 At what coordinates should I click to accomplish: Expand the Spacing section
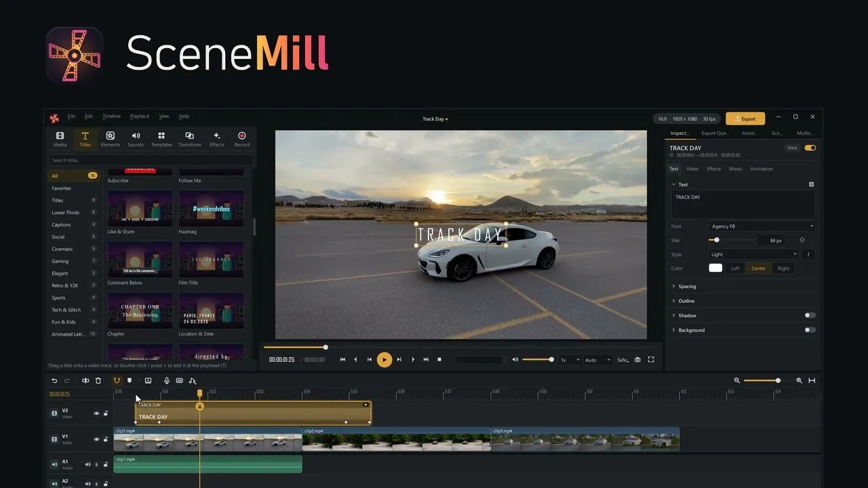[x=743, y=287]
